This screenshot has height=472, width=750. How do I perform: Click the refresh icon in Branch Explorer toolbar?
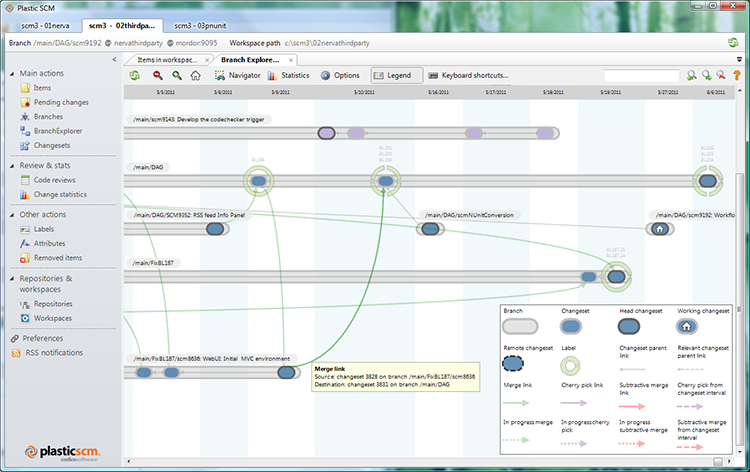coord(135,76)
